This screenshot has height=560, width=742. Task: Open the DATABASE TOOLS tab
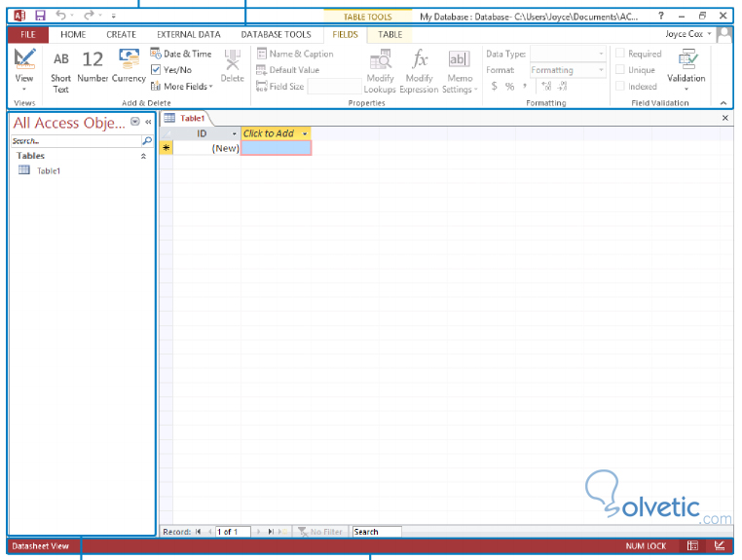click(276, 34)
